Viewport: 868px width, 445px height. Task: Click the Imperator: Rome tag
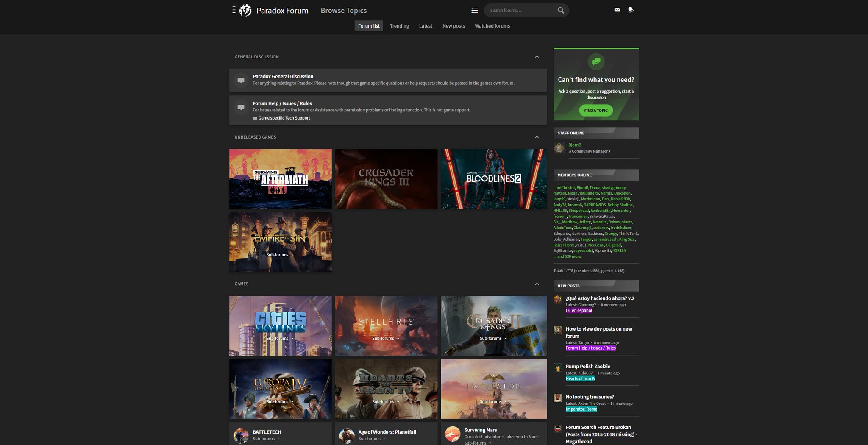coord(581,409)
